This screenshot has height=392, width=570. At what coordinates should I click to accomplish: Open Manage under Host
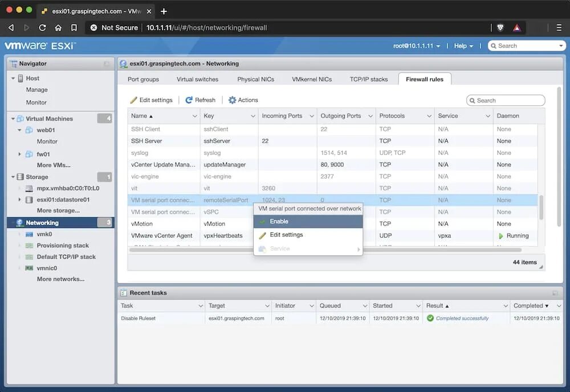pyautogui.click(x=36, y=89)
